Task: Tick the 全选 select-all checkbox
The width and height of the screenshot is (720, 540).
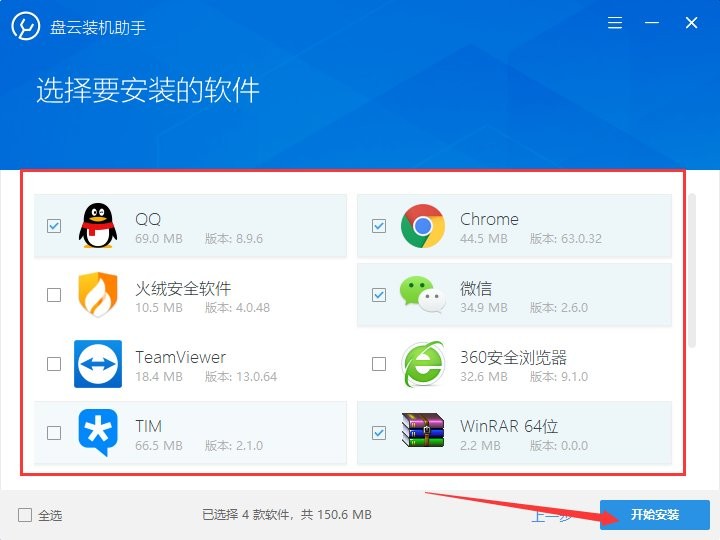Action: point(25,515)
